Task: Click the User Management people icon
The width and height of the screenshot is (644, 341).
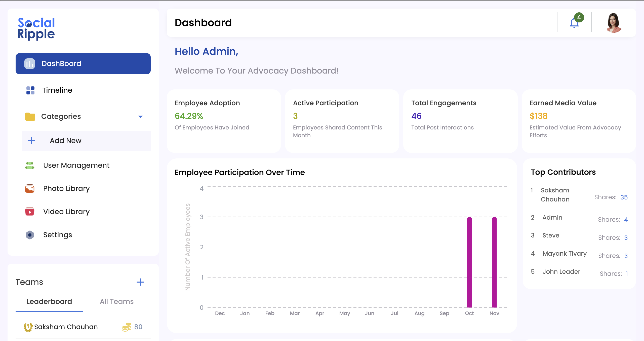Action: tap(30, 165)
